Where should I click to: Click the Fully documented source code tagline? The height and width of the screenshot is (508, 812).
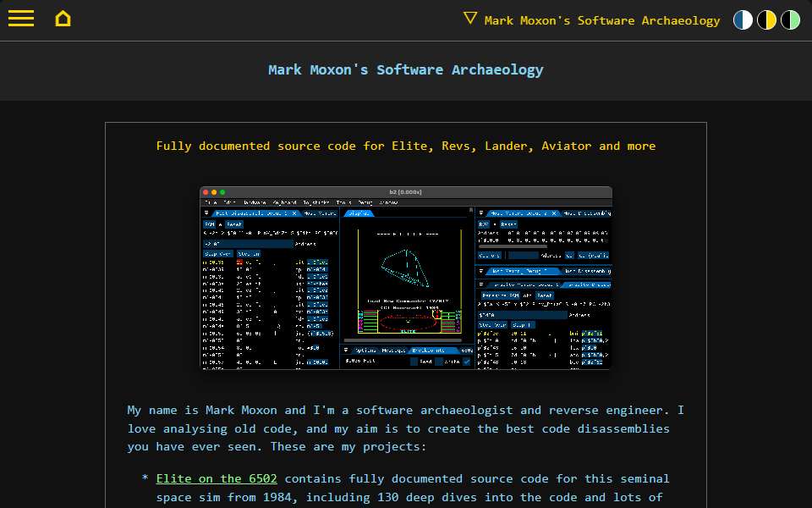point(406,146)
